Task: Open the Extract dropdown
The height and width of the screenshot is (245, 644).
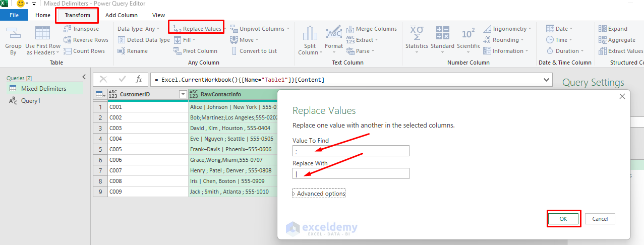Action: (x=362, y=40)
